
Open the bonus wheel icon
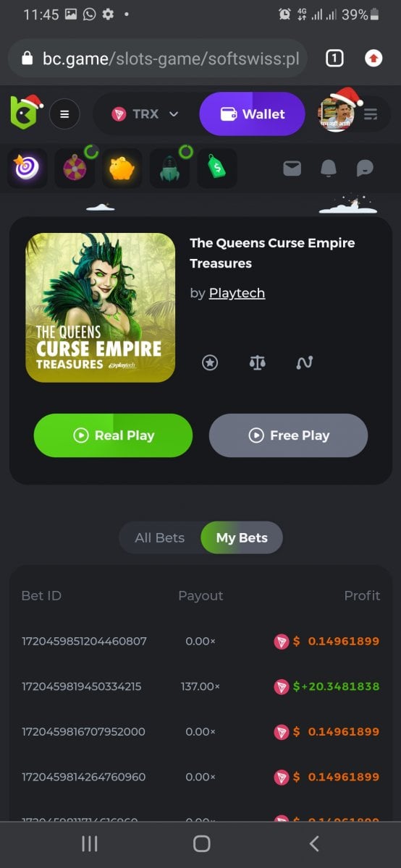75,168
